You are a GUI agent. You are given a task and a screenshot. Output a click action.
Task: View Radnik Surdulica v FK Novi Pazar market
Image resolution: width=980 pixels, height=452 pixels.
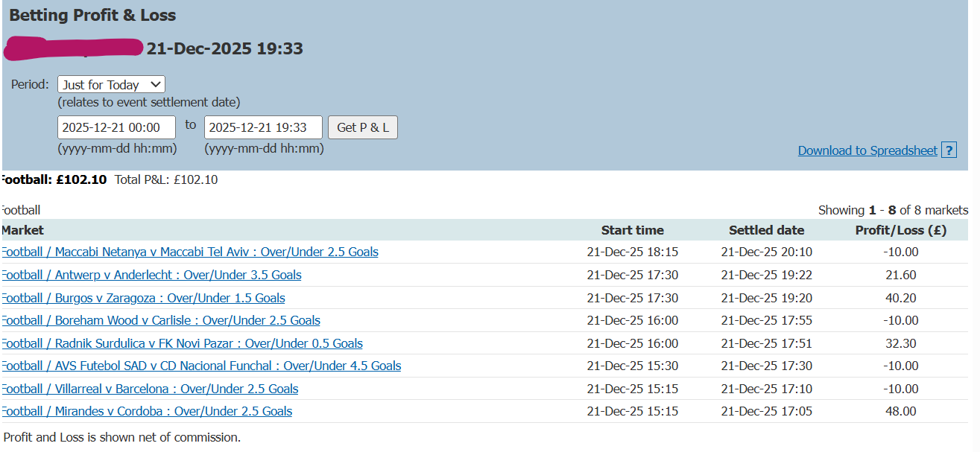183,343
